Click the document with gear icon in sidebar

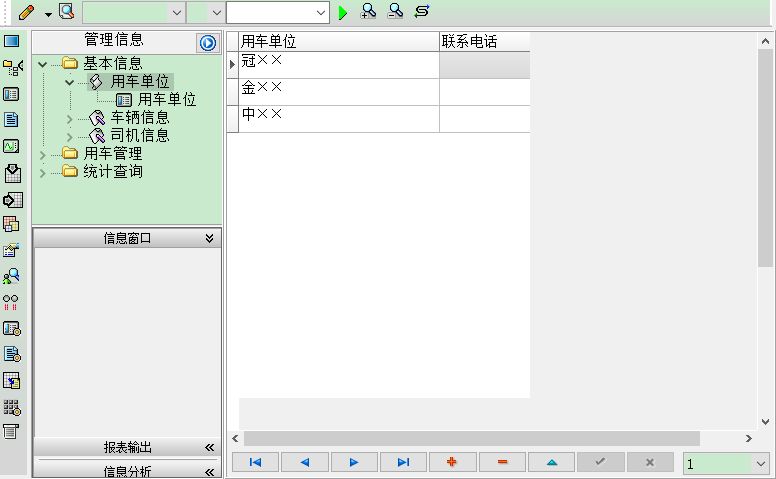click(x=12, y=354)
